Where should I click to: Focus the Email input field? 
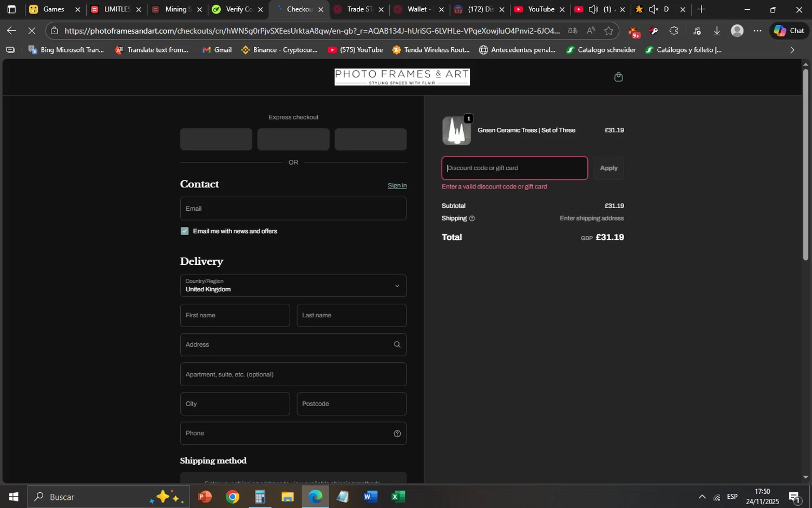point(293,209)
